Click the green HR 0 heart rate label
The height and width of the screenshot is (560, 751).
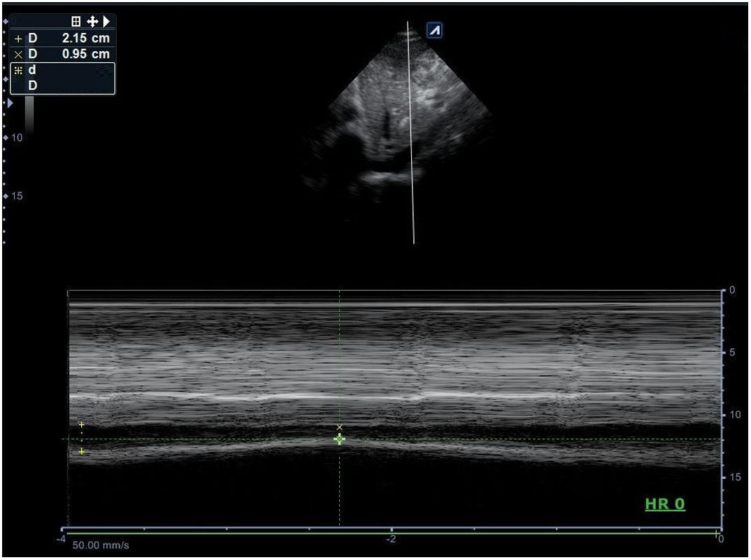pyautogui.click(x=664, y=504)
